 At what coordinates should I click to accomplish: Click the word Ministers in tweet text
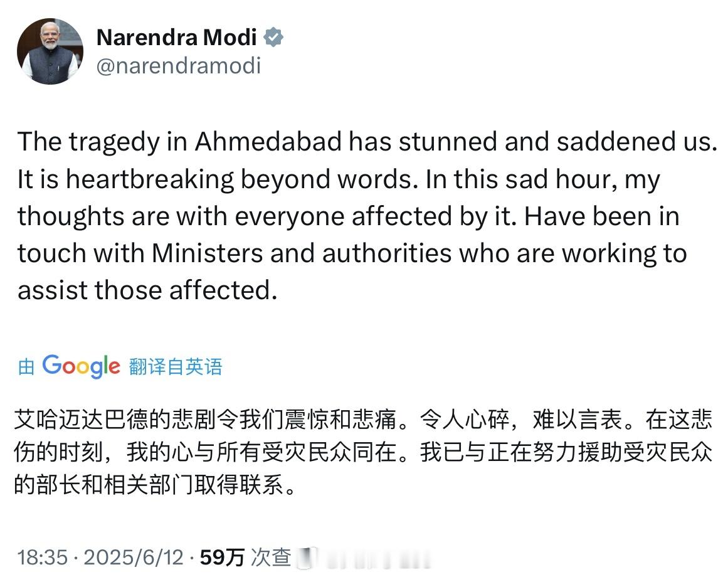(207, 253)
